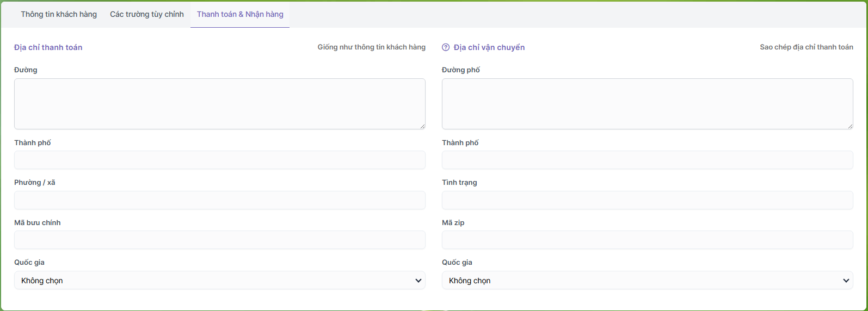Select the Phường / xã input field

point(219,200)
